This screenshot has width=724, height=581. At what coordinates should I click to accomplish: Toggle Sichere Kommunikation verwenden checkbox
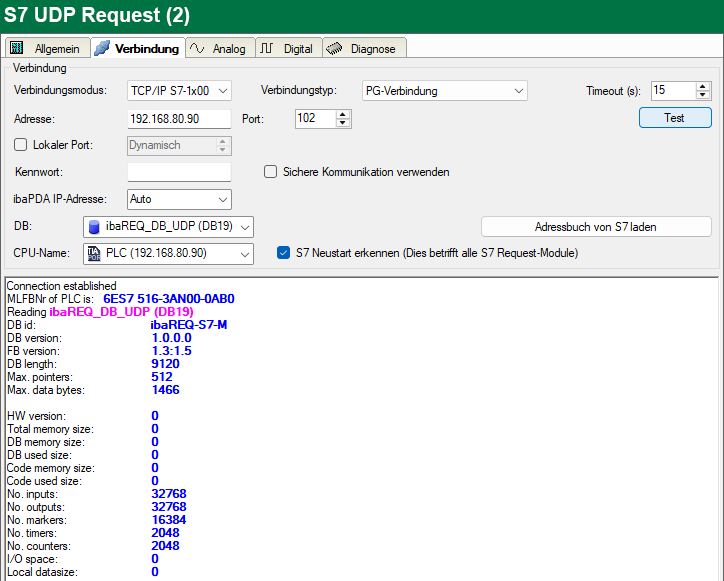pyautogui.click(x=270, y=172)
